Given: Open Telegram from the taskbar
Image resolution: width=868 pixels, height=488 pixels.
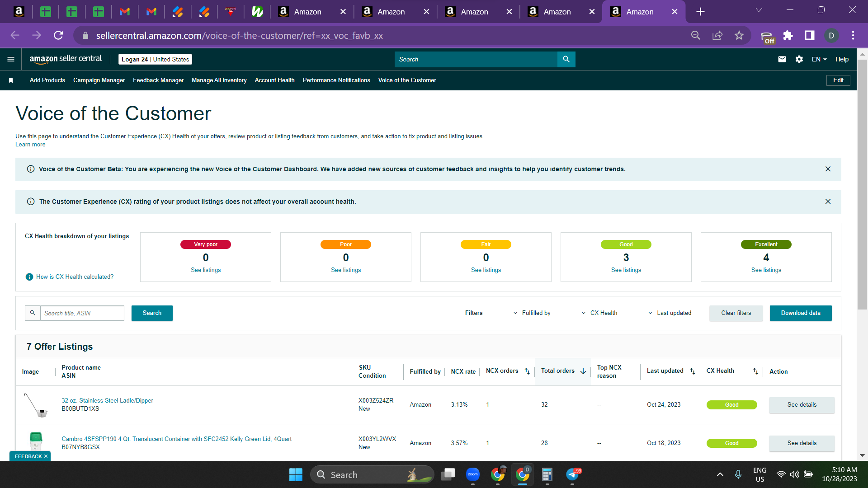Looking at the screenshot, I should (x=573, y=474).
